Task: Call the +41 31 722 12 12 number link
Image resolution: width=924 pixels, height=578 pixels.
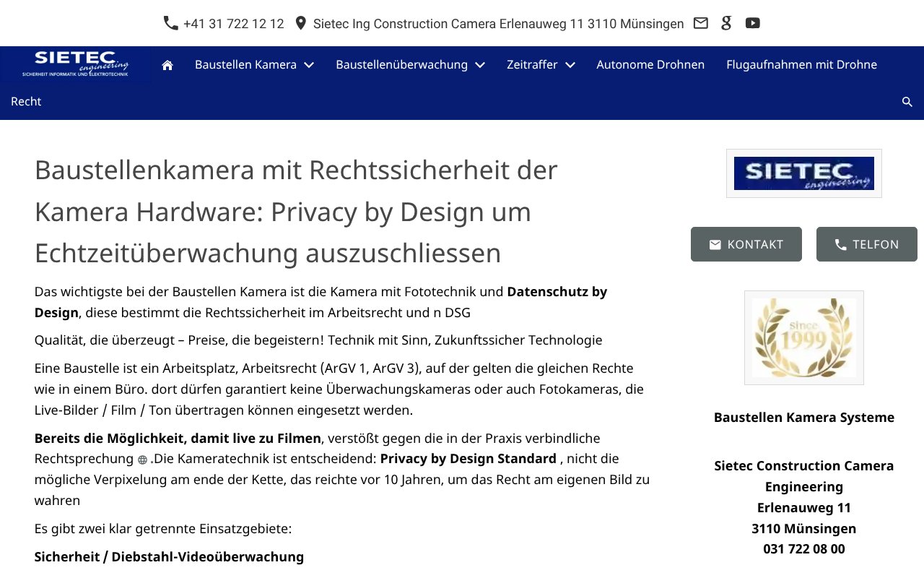Action: [x=234, y=22]
